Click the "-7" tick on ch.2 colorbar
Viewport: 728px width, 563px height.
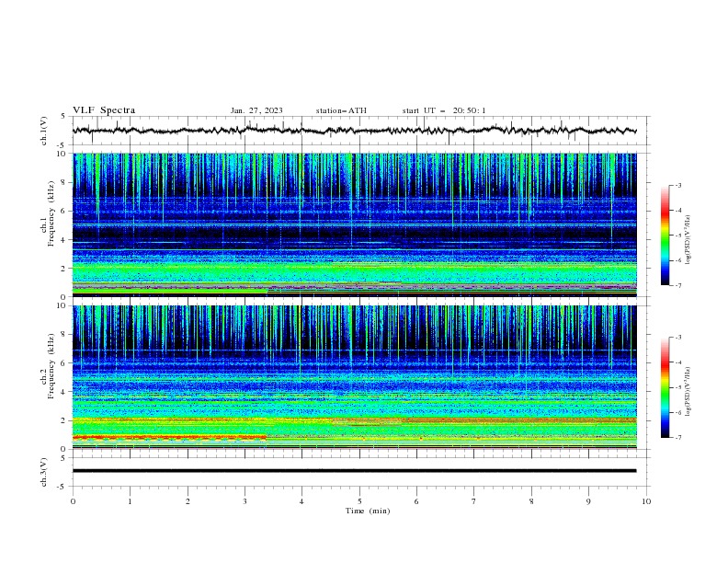(x=678, y=437)
